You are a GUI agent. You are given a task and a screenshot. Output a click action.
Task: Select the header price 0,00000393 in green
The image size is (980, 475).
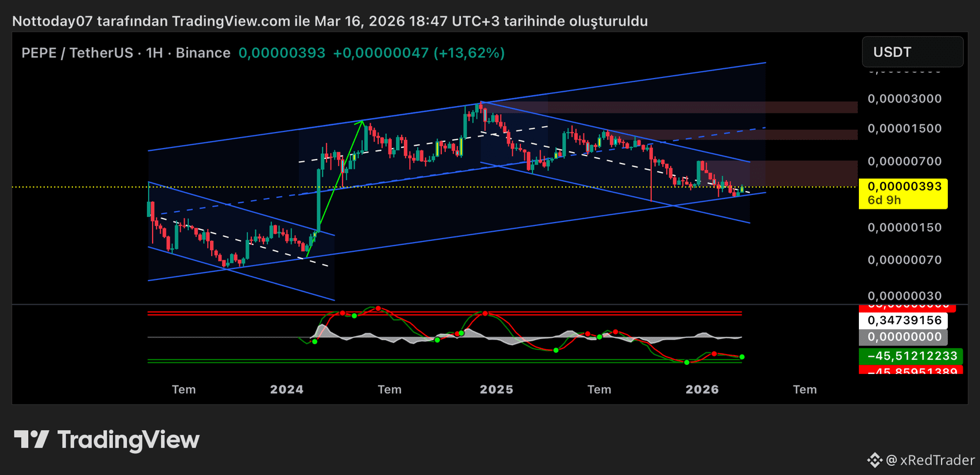click(x=282, y=53)
